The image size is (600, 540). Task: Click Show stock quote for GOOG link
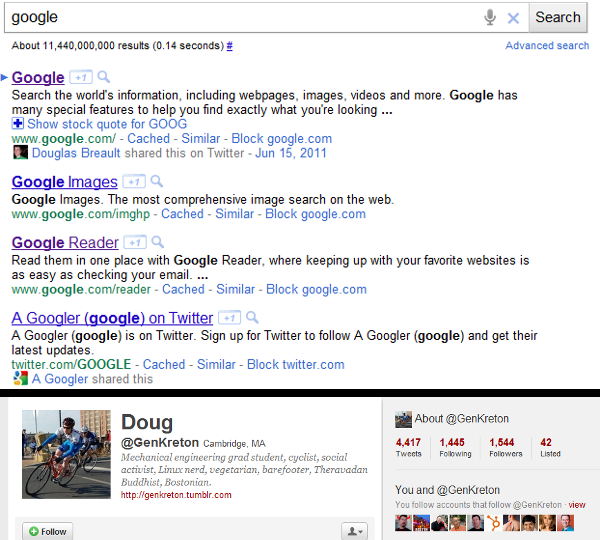[107, 124]
